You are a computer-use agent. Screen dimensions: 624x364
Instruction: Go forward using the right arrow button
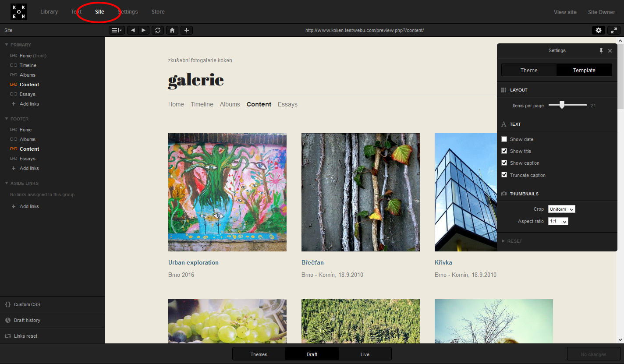[x=144, y=30]
